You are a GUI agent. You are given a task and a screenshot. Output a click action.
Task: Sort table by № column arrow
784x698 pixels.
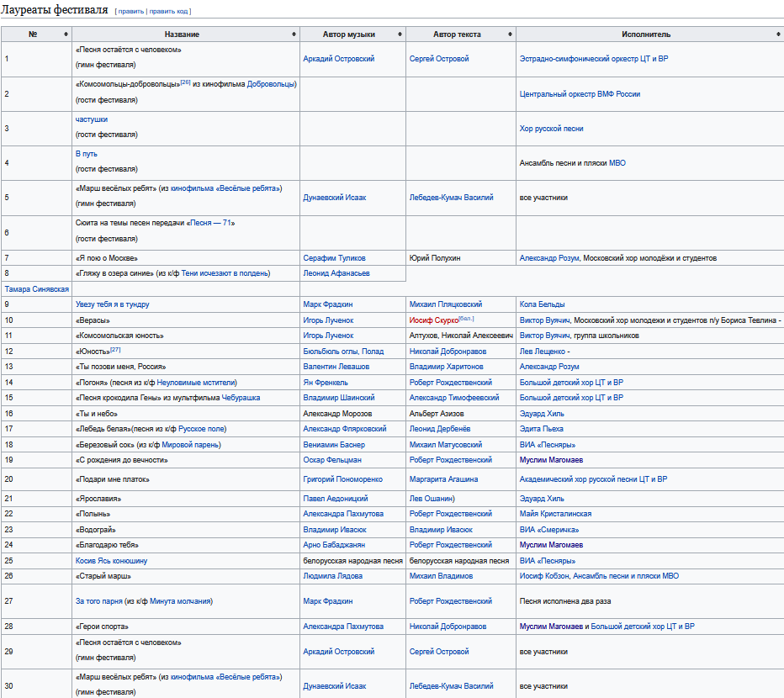[x=66, y=34]
